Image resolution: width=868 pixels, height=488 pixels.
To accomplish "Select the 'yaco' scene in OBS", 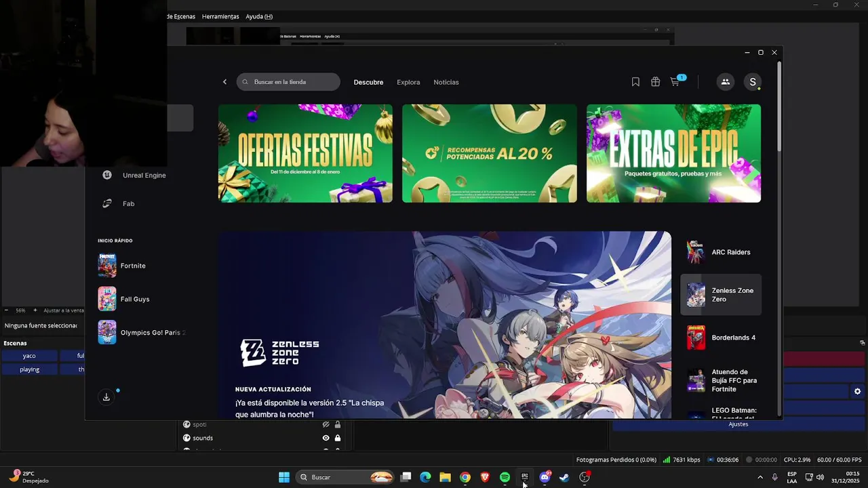I will click(x=29, y=356).
